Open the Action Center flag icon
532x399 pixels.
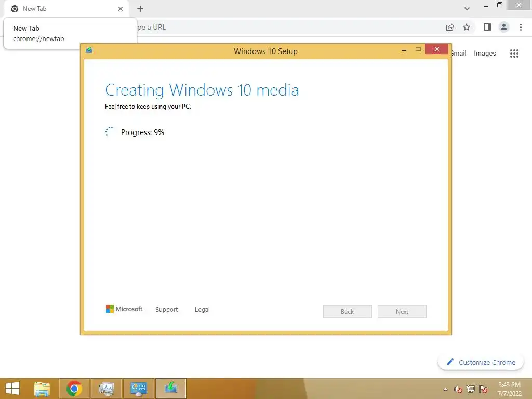click(483, 389)
